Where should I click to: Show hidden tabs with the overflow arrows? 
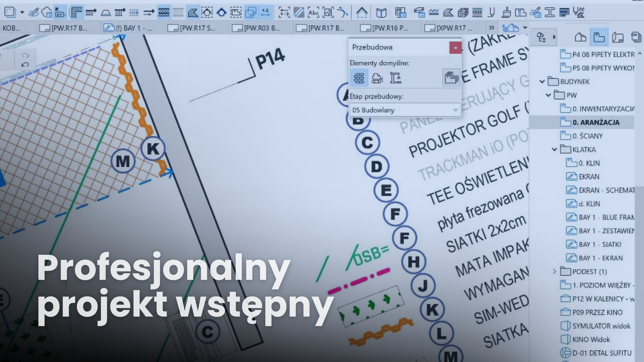pos(491,28)
